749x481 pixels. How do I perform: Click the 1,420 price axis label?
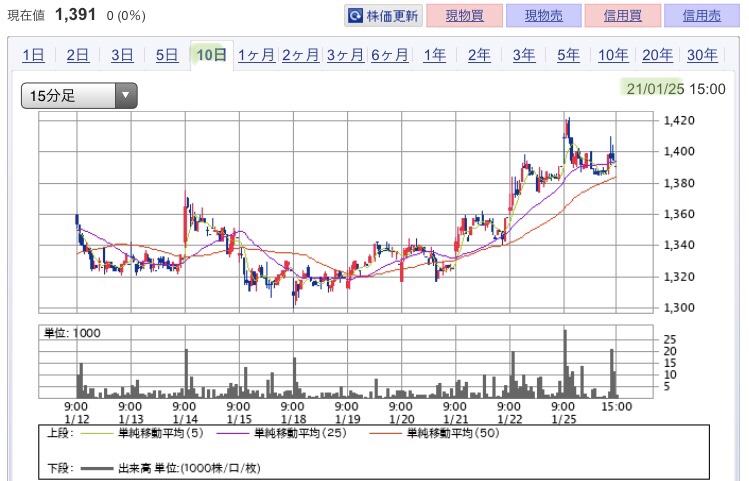[679, 120]
